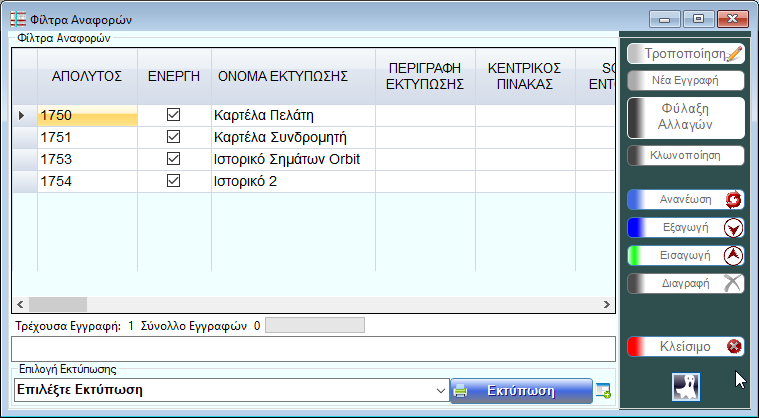Toggle ΕΝΕΡΓΗ checkbox for Ιστορικό 2
The height and width of the screenshot is (418, 759).
[173, 181]
